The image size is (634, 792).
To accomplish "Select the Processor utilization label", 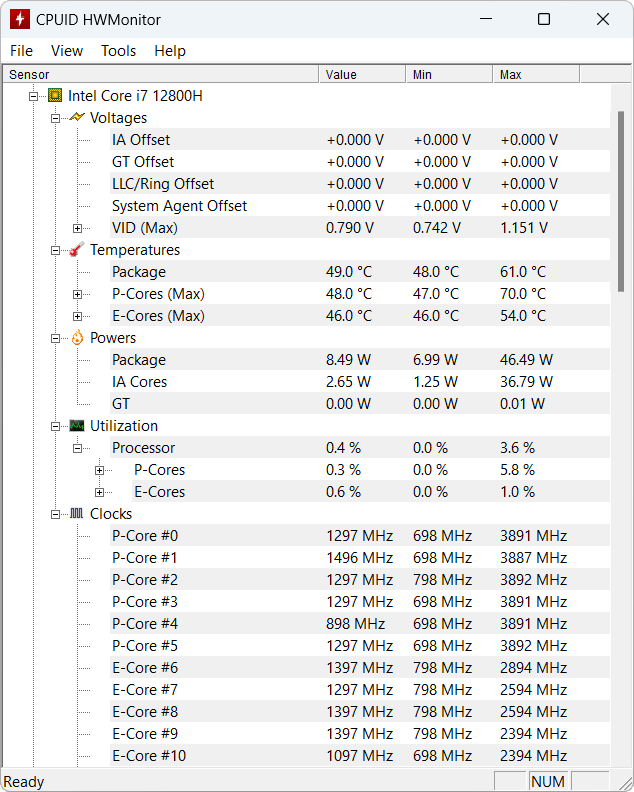I will click(143, 448).
